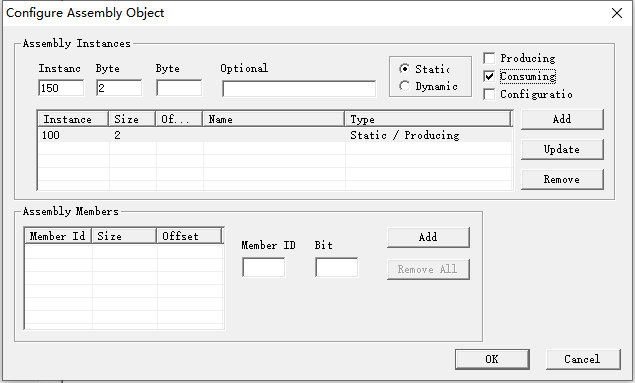Select the Static radio button
The height and width of the screenshot is (383, 635).
pyautogui.click(x=404, y=69)
